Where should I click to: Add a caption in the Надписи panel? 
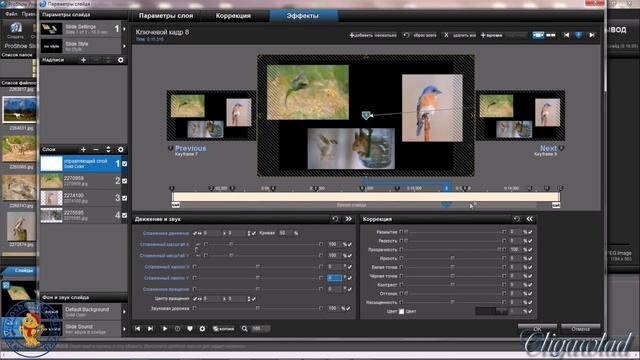click(x=83, y=60)
